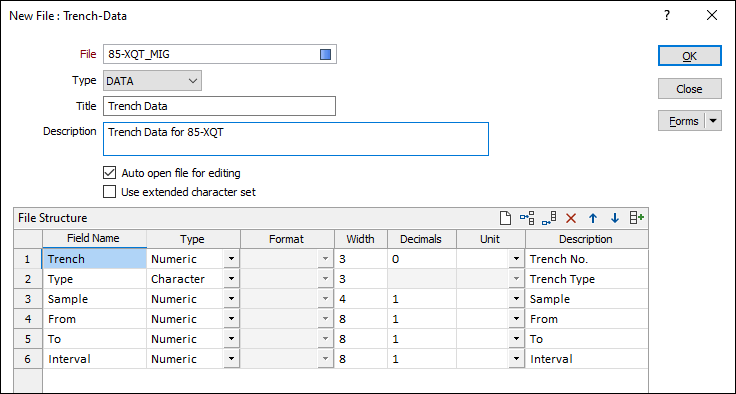Click the Trench No. description cell
The height and width of the screenshot is (394, 736).
tap(586, 259)
